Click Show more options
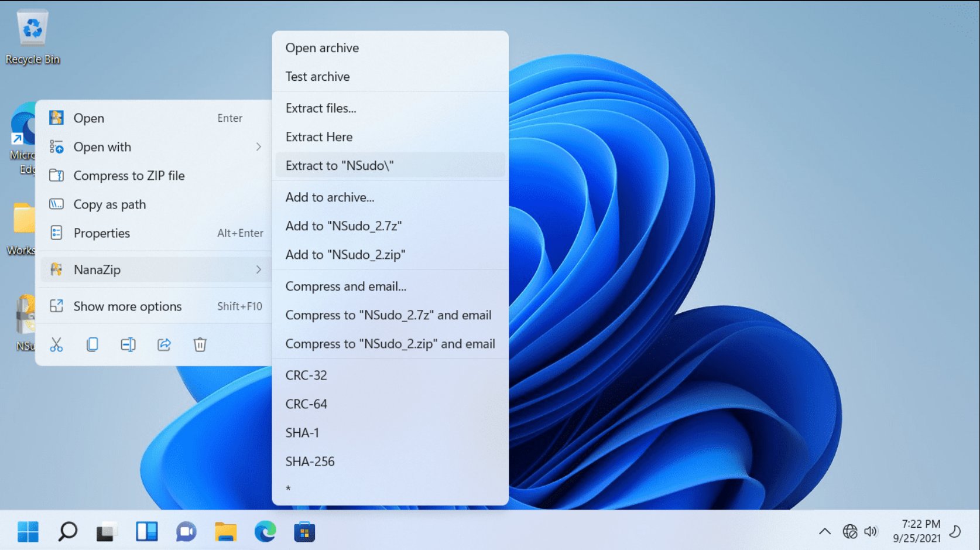Screen dimensions: 980x550 pyautogui.click(x=126, y=306)
